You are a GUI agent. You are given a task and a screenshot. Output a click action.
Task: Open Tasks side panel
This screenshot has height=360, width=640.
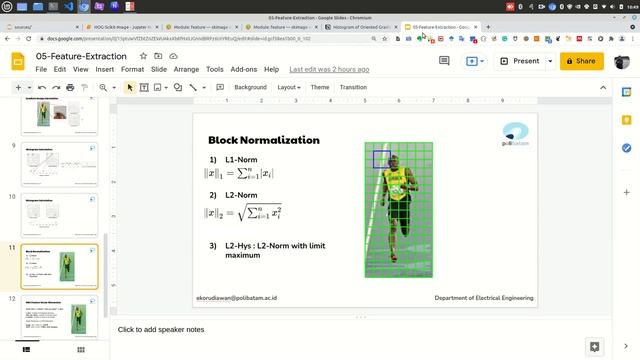coord(627,148)
